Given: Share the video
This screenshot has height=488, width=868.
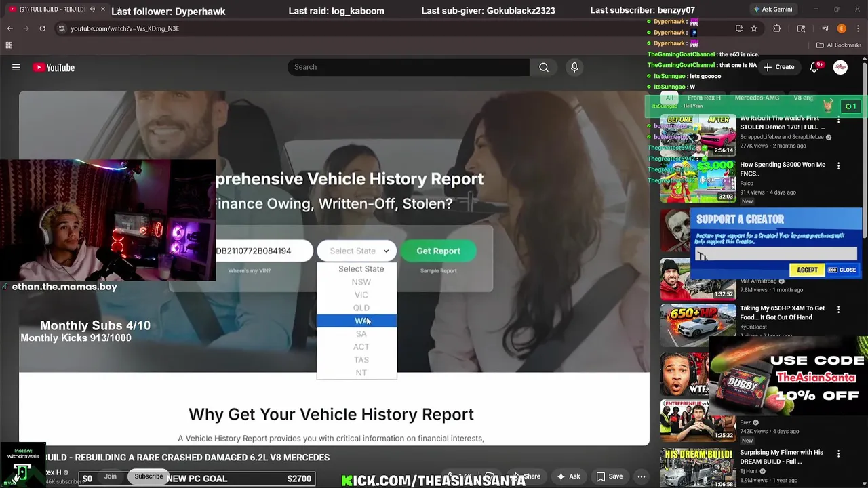Looking at the screenshot, I should tap(526, 476).
